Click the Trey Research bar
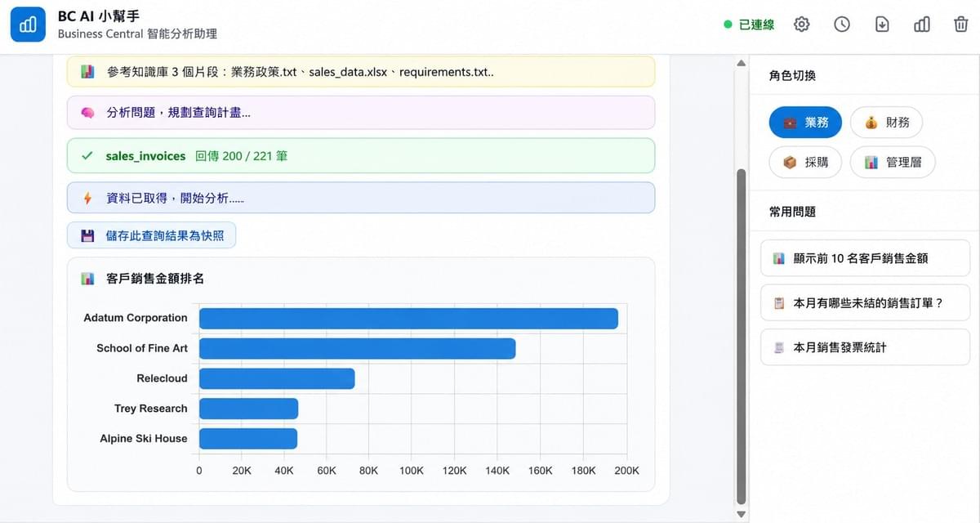 pyautogui.click(x=249, y=409)
